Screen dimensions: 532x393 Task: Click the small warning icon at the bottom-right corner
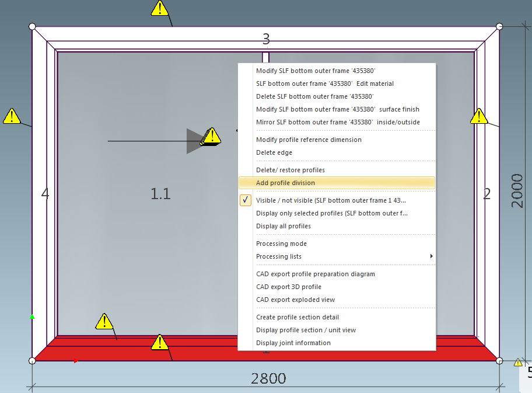click(x=518, y=363)
